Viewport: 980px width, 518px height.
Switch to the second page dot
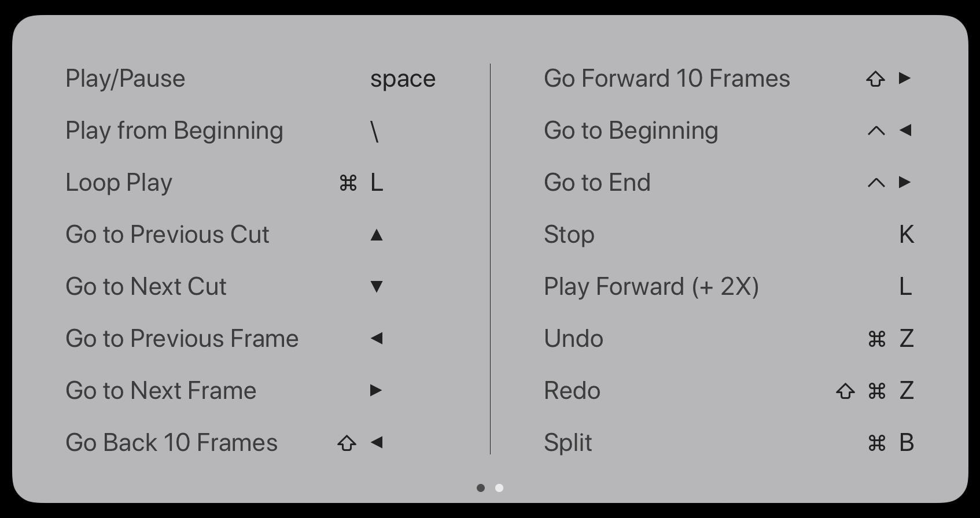point(499,488)
